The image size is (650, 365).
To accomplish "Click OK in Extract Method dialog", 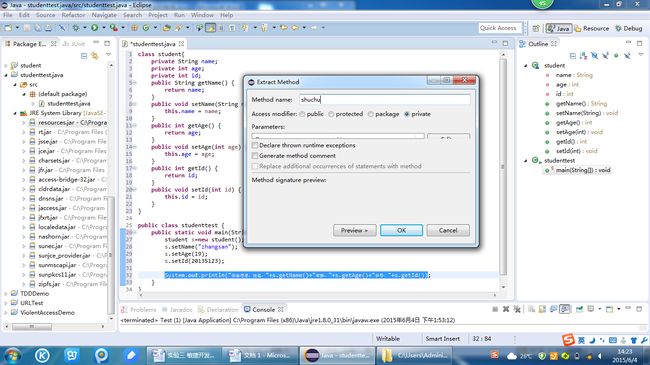I will [x=401, y=230].
